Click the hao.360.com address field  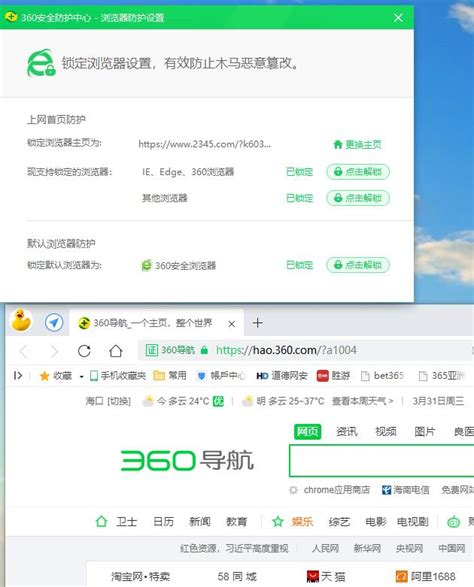pyautogui.click(x=286, y=350)
